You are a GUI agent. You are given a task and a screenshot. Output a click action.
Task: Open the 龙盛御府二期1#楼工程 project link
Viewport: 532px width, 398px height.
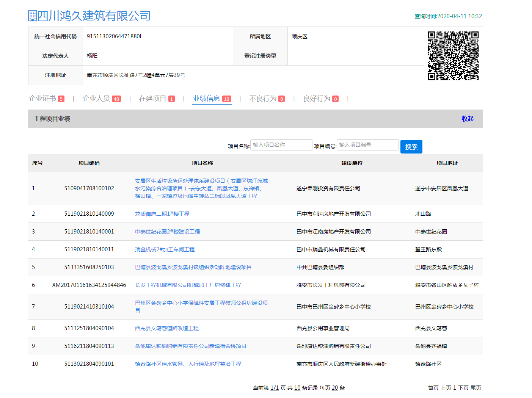point(162,214)
